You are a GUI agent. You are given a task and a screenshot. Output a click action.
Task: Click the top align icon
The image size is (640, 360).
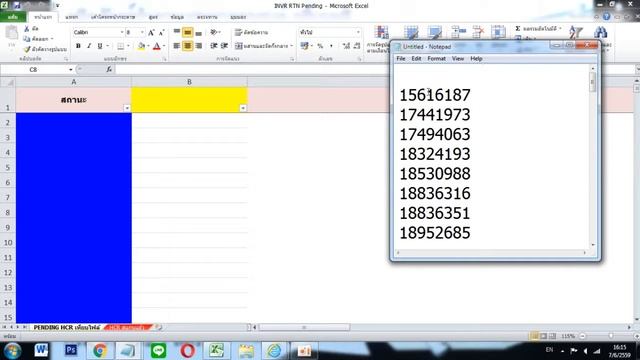(x=177, y=32)
